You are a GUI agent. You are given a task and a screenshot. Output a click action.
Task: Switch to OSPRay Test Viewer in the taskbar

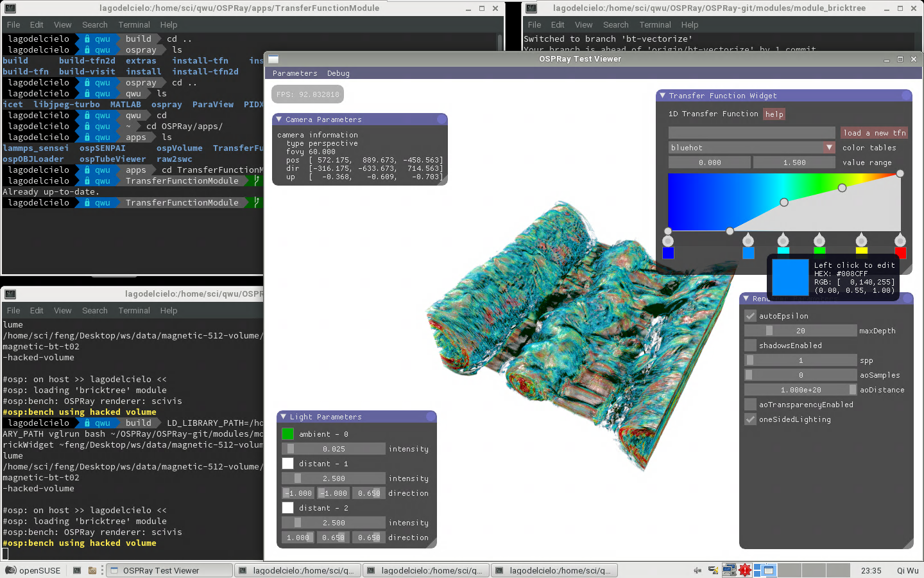click(169, 570)
